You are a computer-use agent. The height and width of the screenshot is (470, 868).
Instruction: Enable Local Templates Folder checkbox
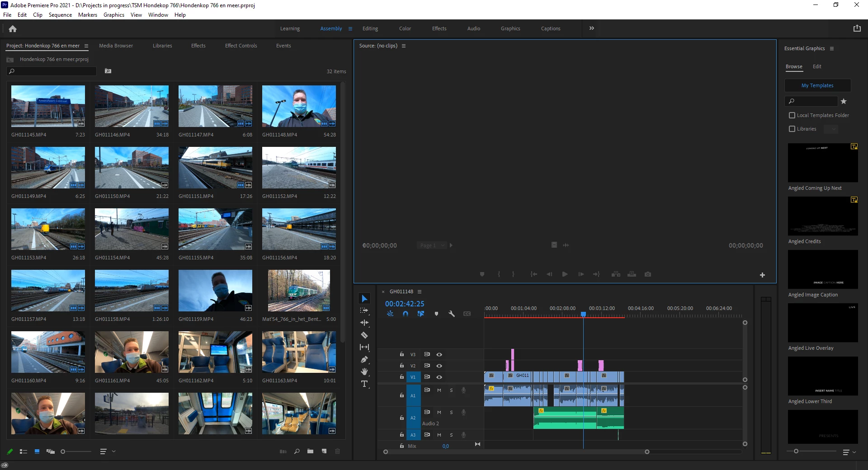792,115
